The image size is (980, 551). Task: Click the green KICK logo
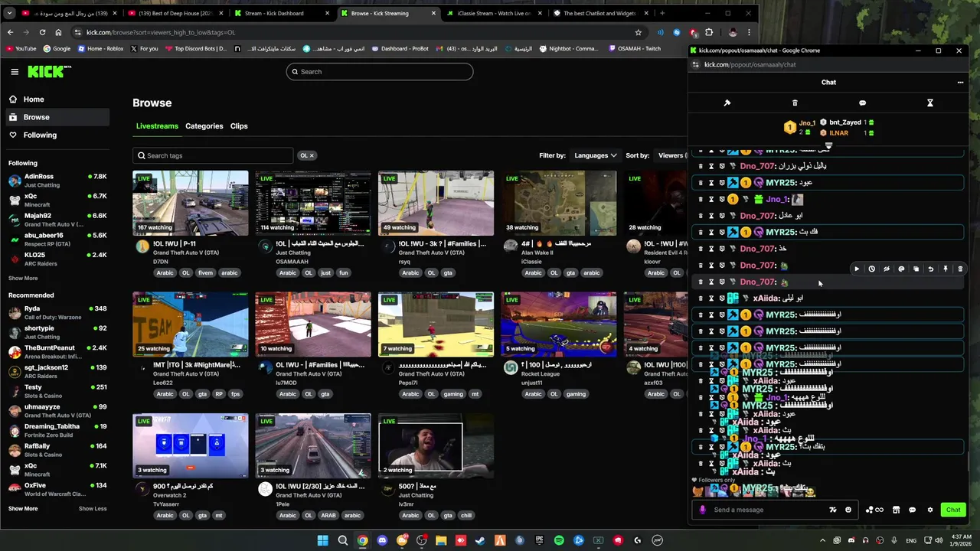49,71
